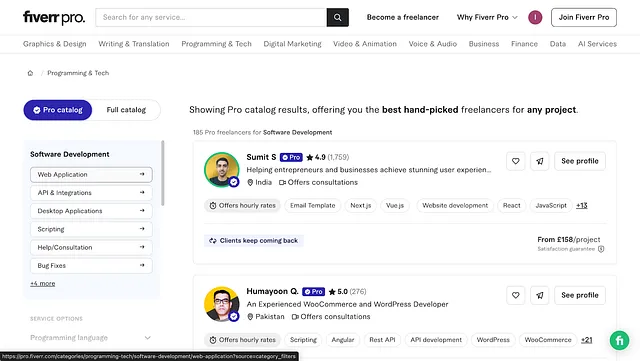Viewport: 640px width, 361px height.
Task: Switch to Pro catalog toggle
Action: [58, 110]
